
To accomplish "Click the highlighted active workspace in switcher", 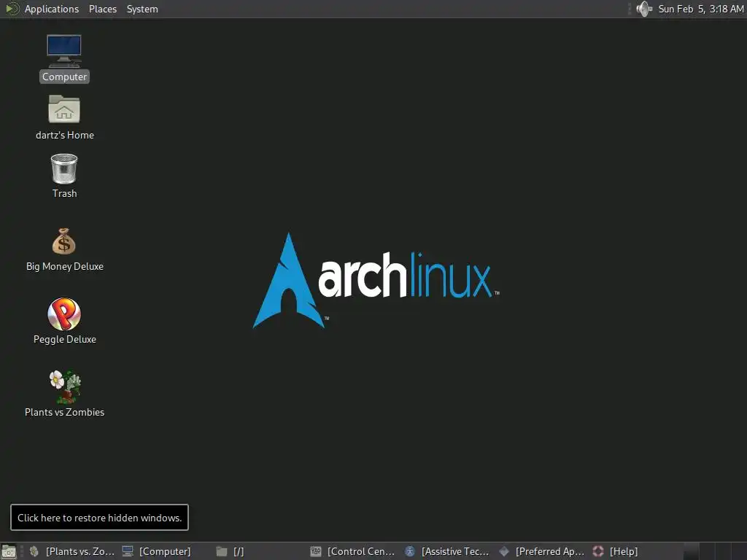I will tap(692, 551).
